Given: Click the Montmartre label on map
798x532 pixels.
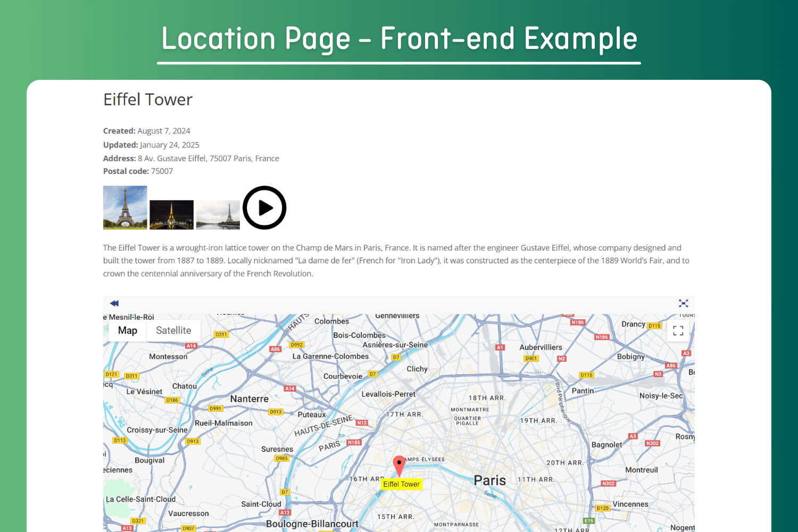Looking at the screenshot, I should [x=470, y=410].
